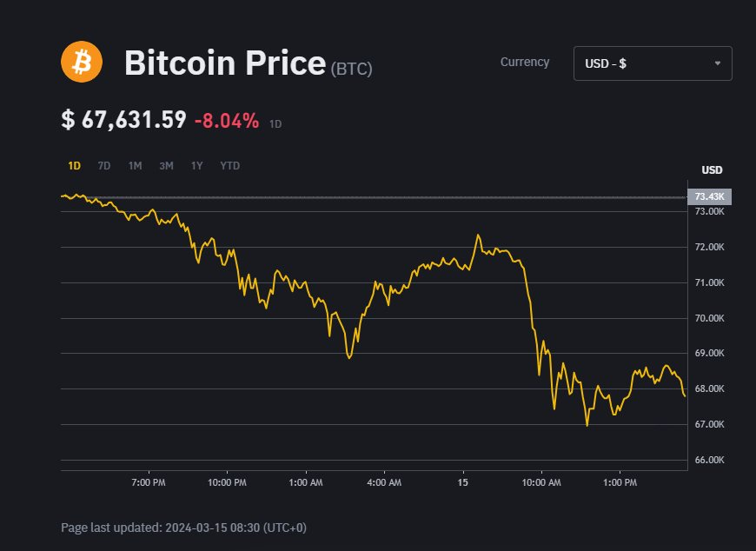Click the 73.43K price marker label
Viewport: 756px width, 551px height.
pyautogui.click(x=709, y=196)
